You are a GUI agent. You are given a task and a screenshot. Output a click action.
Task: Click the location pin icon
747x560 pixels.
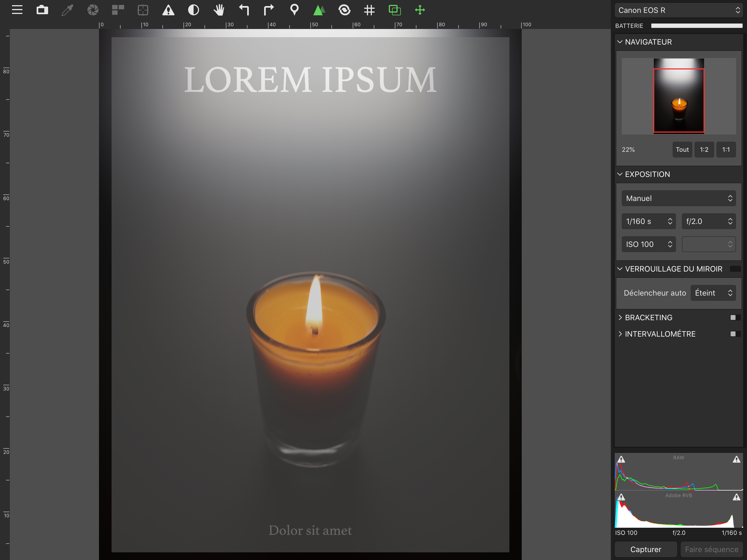pyautogui.click(x=294, y=10)
